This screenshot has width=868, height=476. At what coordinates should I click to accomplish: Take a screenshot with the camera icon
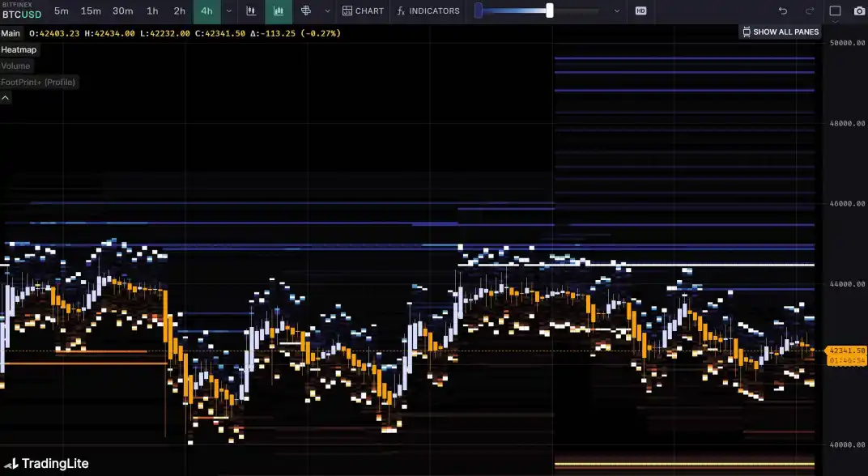point(859,11)
